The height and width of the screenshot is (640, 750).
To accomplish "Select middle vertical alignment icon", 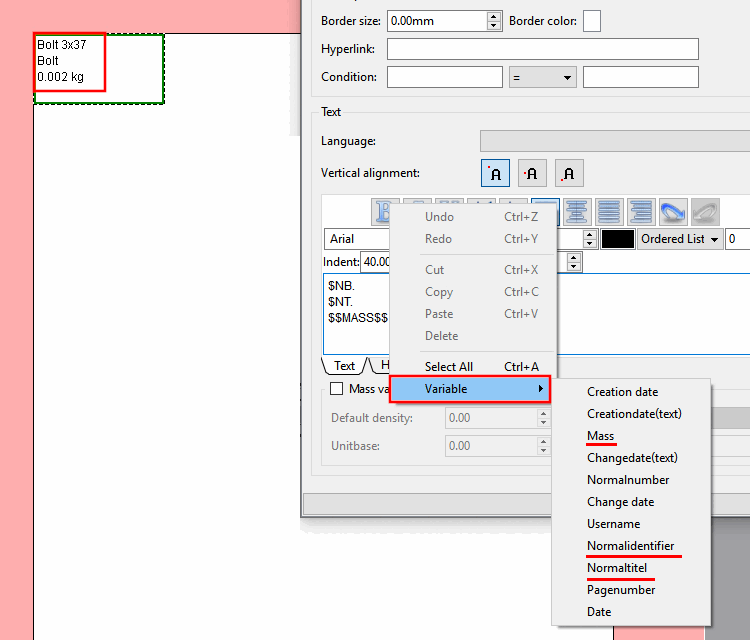I will 532,173.
